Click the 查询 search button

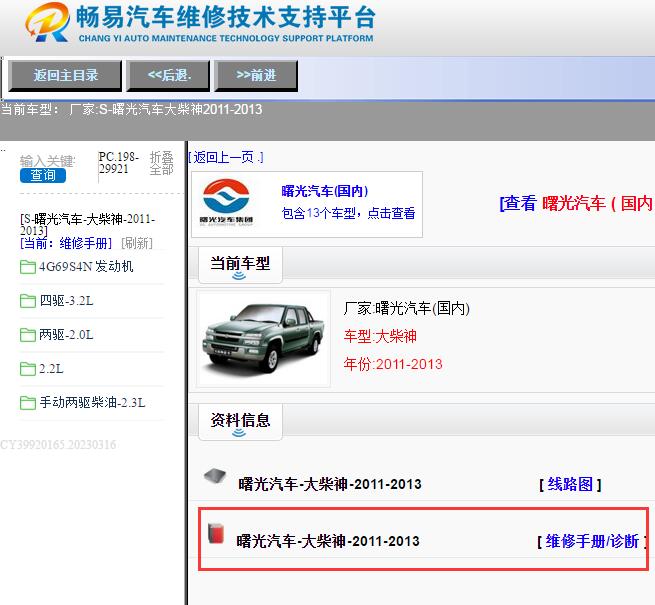[43, 175]
